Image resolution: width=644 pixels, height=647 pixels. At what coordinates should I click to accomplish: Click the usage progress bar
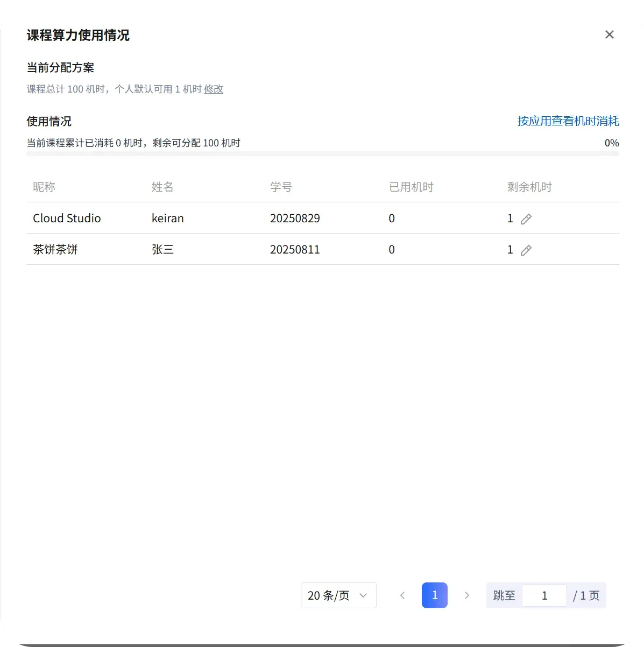(x=322, y=154)
